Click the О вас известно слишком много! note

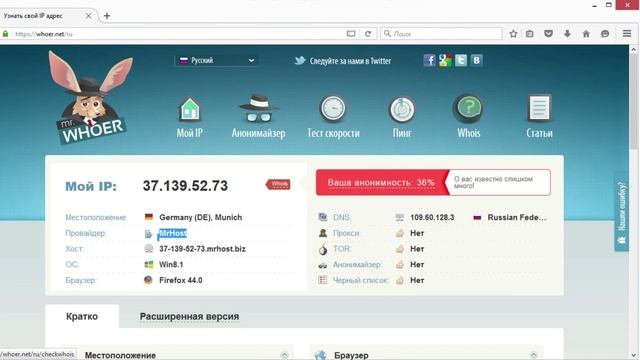coord(493,182)
